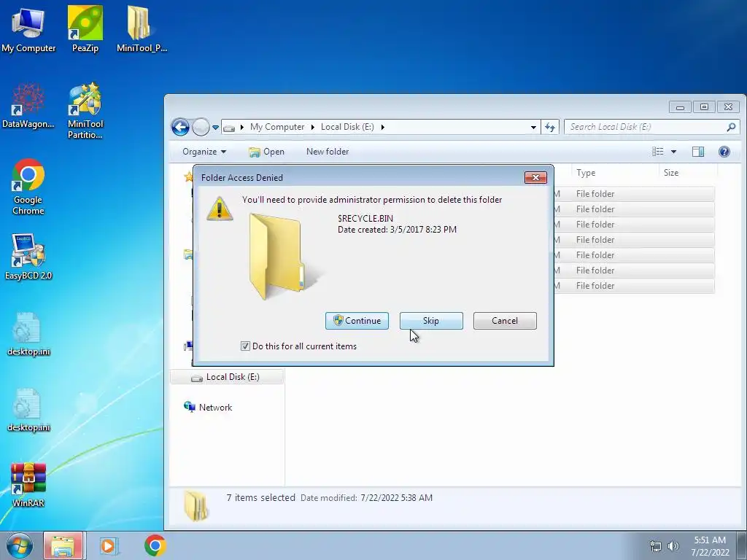
Task: Launch Google Chrome from desktop
Action: point(28,187)
